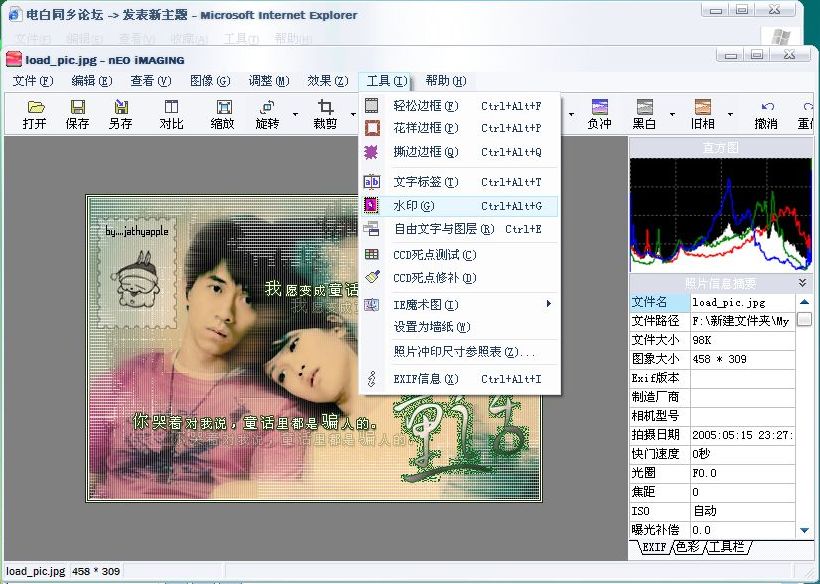Click the 对比 (Compare) toolbar icon

coord(171,113)
